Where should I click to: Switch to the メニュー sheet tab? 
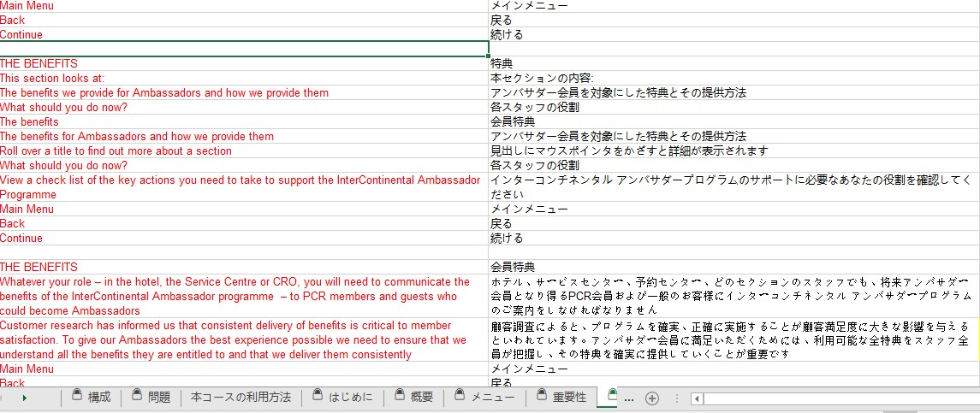(x=484, y=397)
